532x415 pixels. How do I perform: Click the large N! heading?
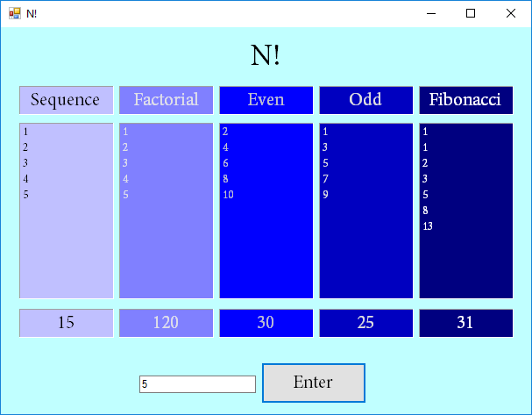point(266,55)
